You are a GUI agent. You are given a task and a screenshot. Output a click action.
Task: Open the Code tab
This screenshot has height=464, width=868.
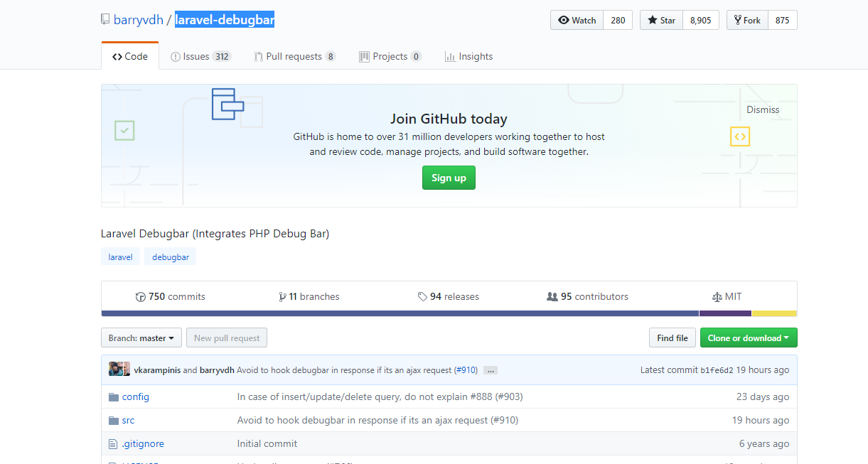tap(130, 57)
